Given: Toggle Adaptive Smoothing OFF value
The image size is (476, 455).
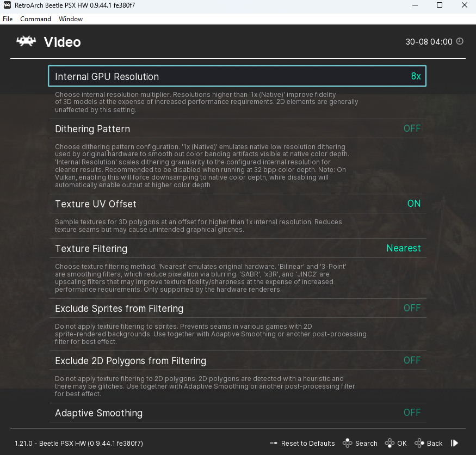Looking at the screenshot, I should (412, 413).
